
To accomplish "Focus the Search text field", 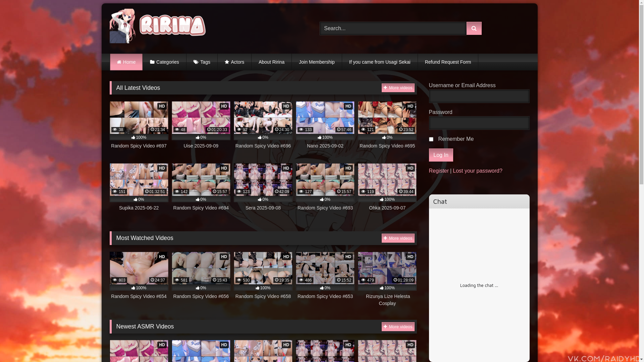I will pyautogui.click(x=393, y=28).
